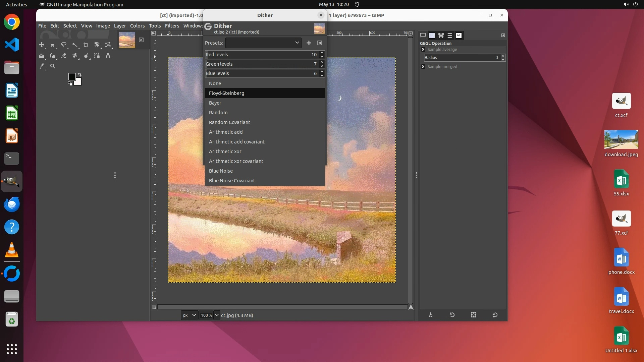Image resolution: width=644 pixels, height=362 pixels.
Task: Choose Bayer from the dither method list
Action: click(x=215, y=103)
